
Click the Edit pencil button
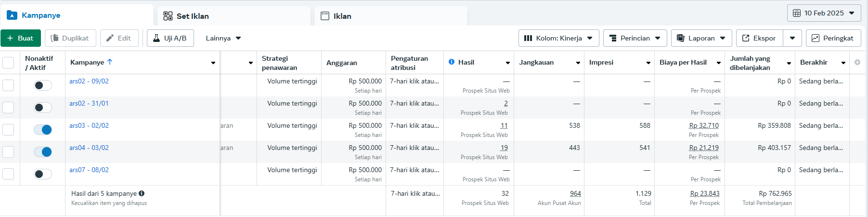tap(119, 38)
